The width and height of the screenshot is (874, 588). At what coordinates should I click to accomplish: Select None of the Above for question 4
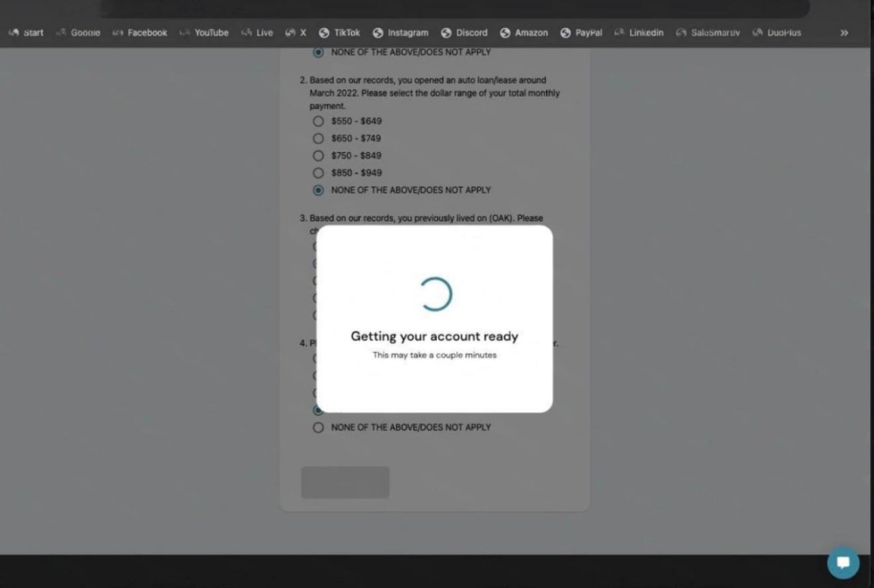pos(318,427)
